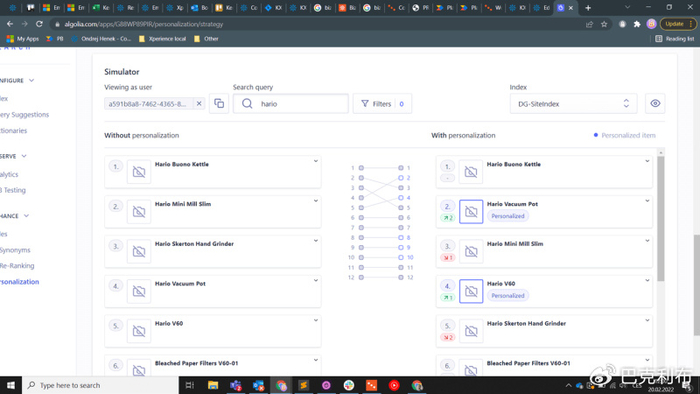This screenshot has width=700, height=394.
Task: Click the down 2 rank badge on Hario Skerton Hand Grinder
Action: pyautogui.click(x=447, y=337)
